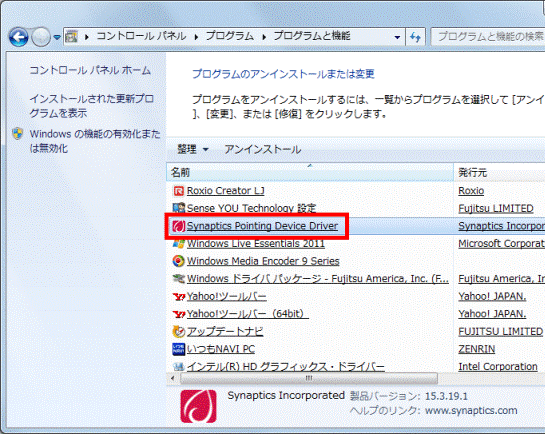Click publisher Fujitsu LIMITED for Sense YOU
This screenshot has width=545, height=434.
496,208
